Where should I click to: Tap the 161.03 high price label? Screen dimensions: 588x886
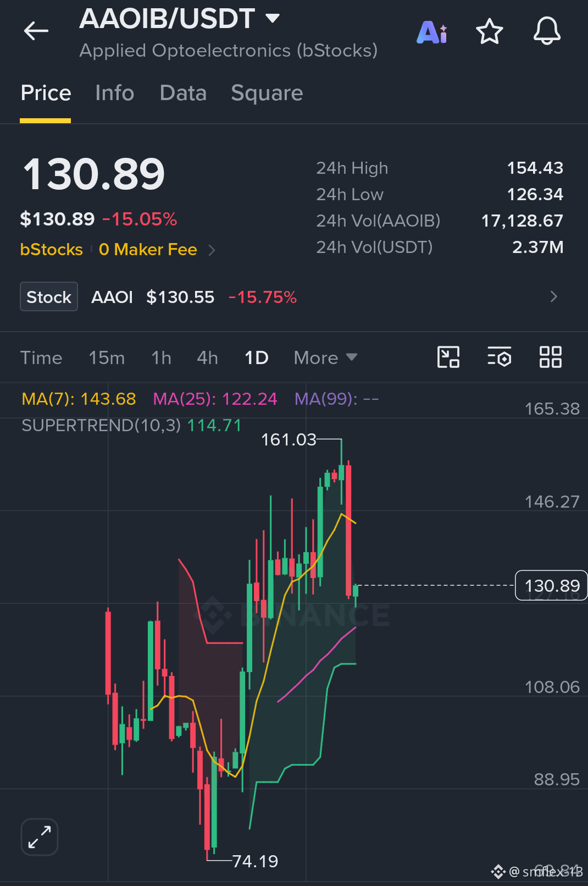click(289, 440)
